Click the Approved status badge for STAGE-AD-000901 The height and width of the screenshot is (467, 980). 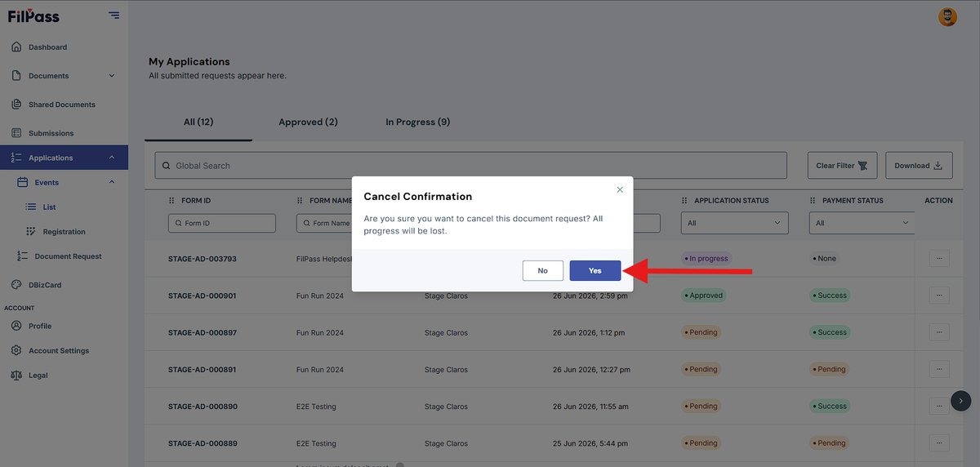704,296
